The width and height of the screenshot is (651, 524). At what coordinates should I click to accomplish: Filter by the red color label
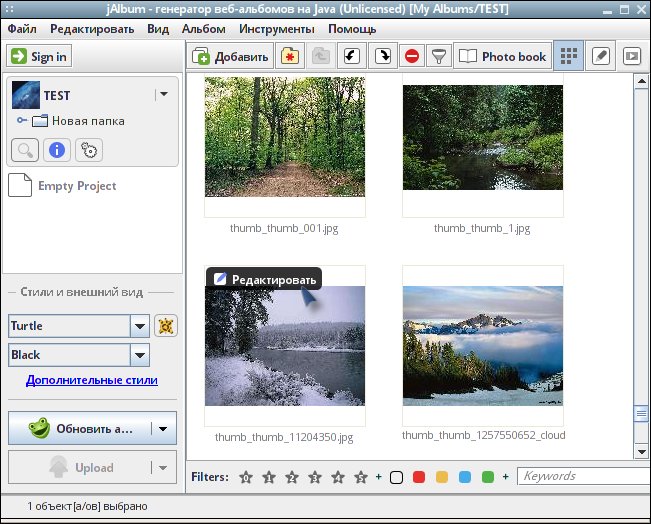pyautogui.click(x=419, y=477)
